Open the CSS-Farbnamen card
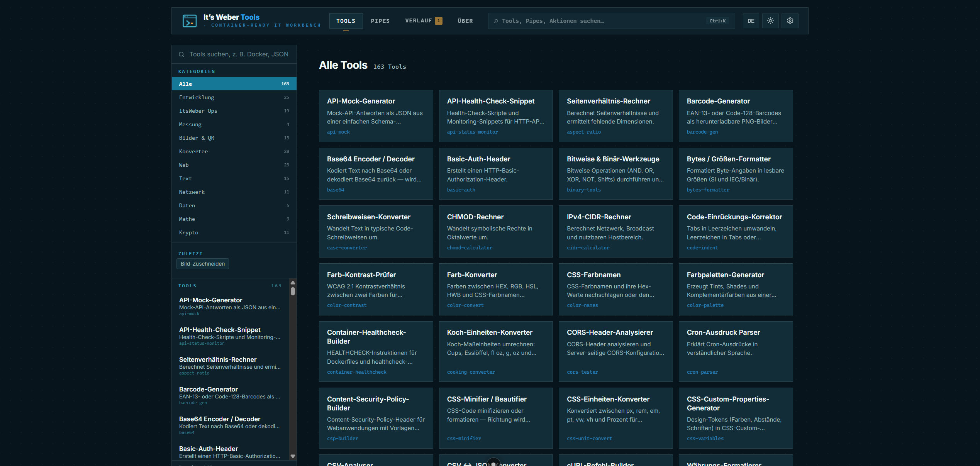 [x=616, y=290]
